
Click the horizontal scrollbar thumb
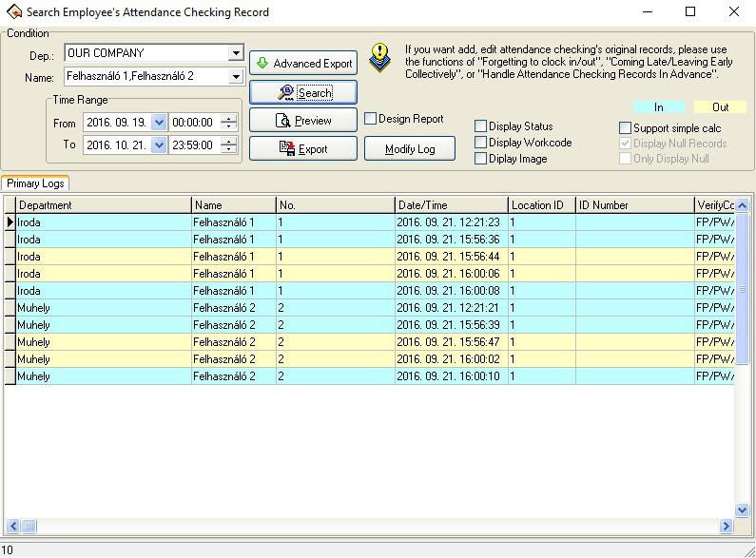coord(29,526)
